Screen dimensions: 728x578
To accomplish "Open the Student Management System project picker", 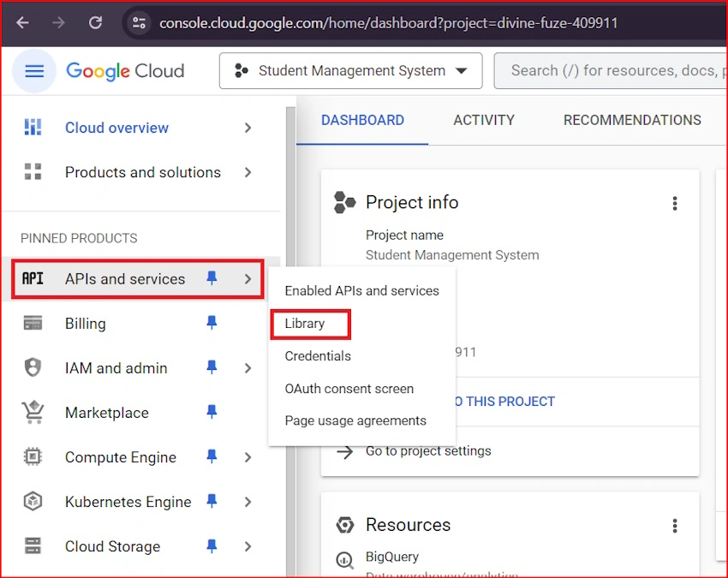I will point(350,70).
